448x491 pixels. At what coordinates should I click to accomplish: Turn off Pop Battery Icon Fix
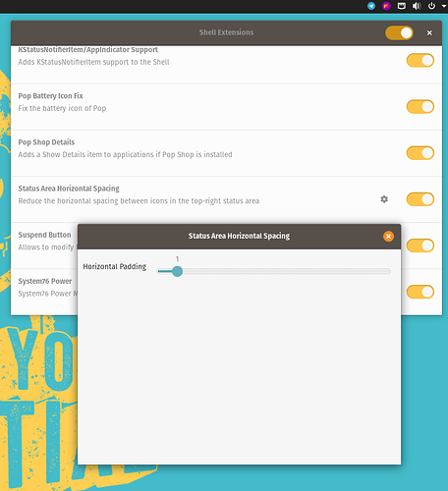[420, 107]
